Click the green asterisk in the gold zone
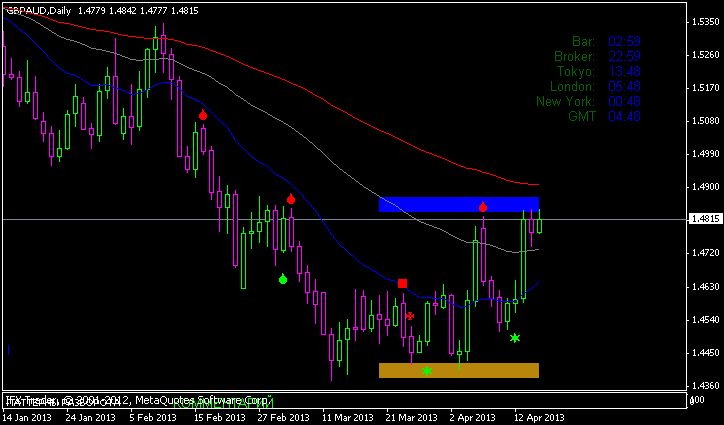The height and width of the screenshot is (425, 724). [427, 370]
